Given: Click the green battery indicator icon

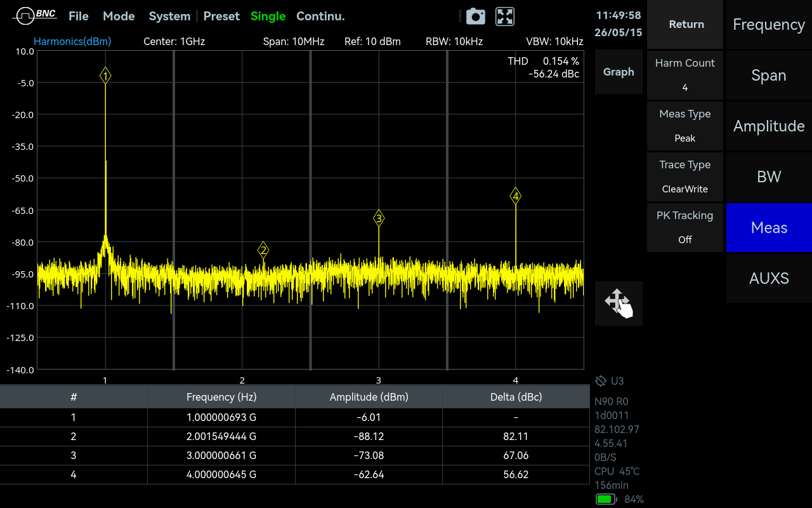Looking at the screenshot, I should pos(606,499).
